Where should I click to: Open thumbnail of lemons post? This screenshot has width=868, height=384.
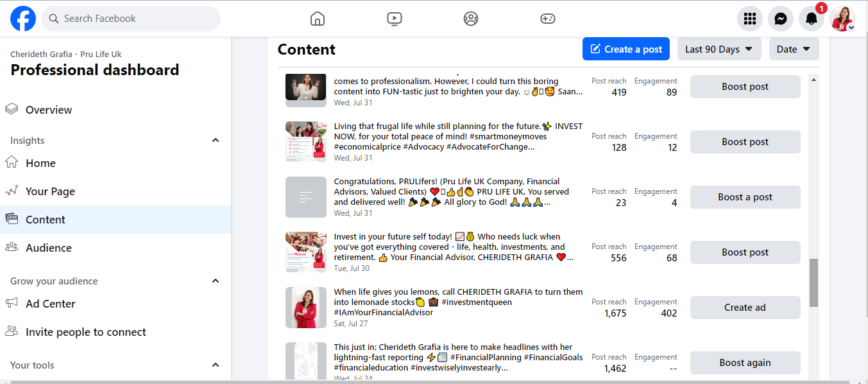pos(306,308)
